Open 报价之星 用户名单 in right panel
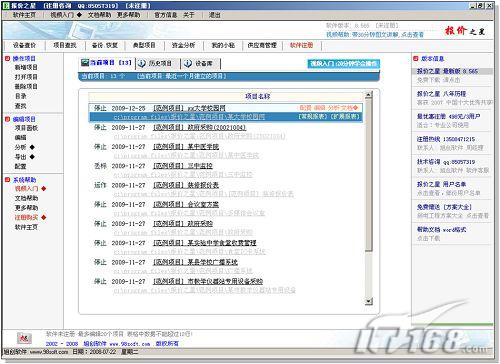This screenshot has width=500, height=364. (441, 184)
